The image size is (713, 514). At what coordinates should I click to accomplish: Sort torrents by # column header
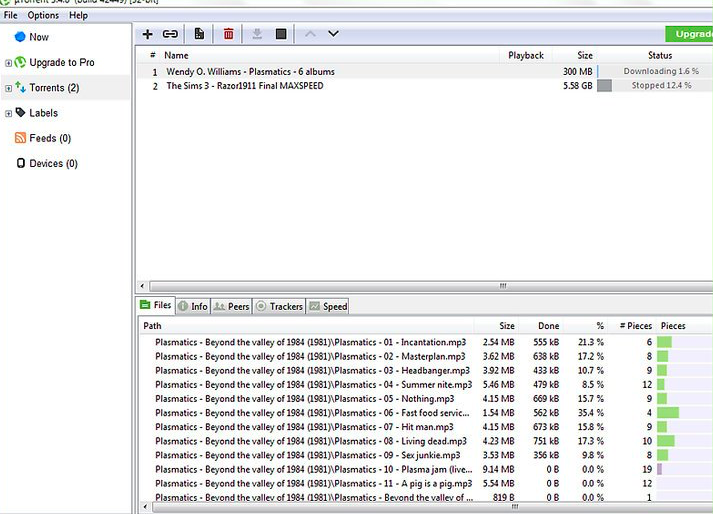[x=153, y=55]
